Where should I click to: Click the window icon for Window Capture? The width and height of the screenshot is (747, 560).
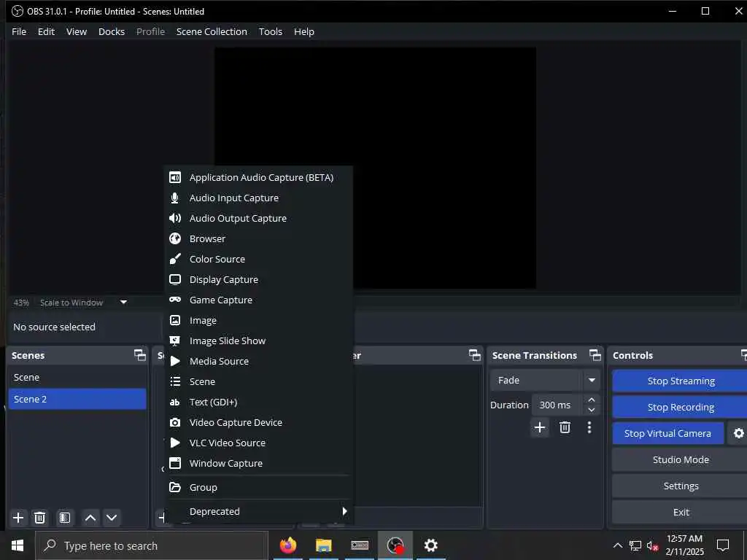[x=175, y=463]
